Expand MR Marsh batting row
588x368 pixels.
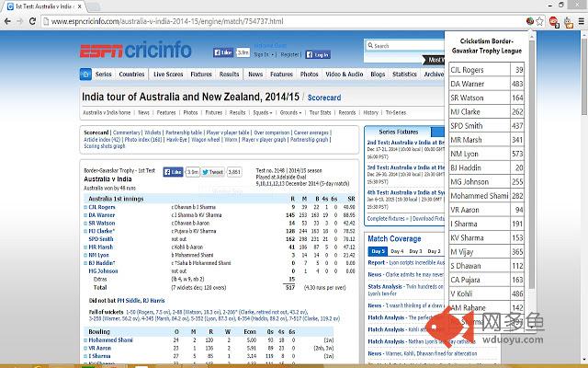85,247
